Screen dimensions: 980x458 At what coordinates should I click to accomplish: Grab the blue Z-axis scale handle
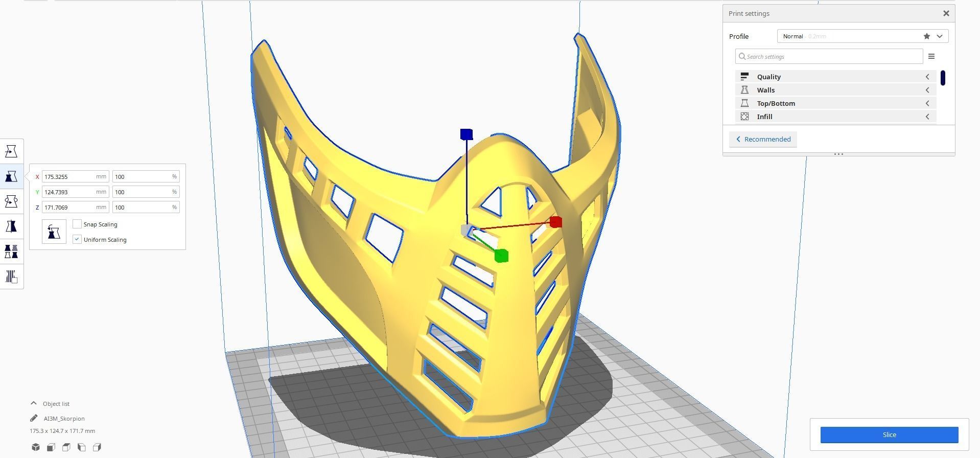(x=466, y=134)
